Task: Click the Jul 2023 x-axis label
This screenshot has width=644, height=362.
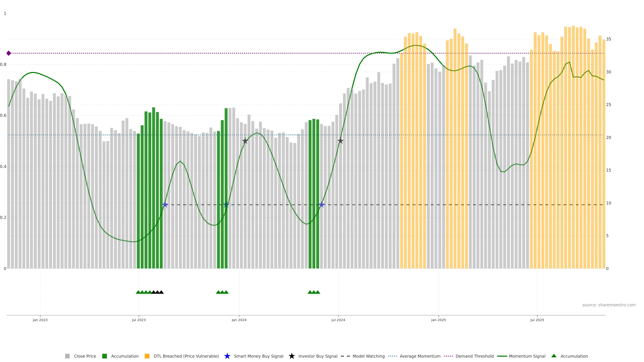Action: (x=139, y=320)
